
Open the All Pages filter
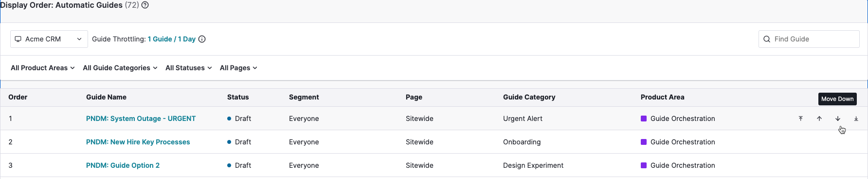coord(238,68)
